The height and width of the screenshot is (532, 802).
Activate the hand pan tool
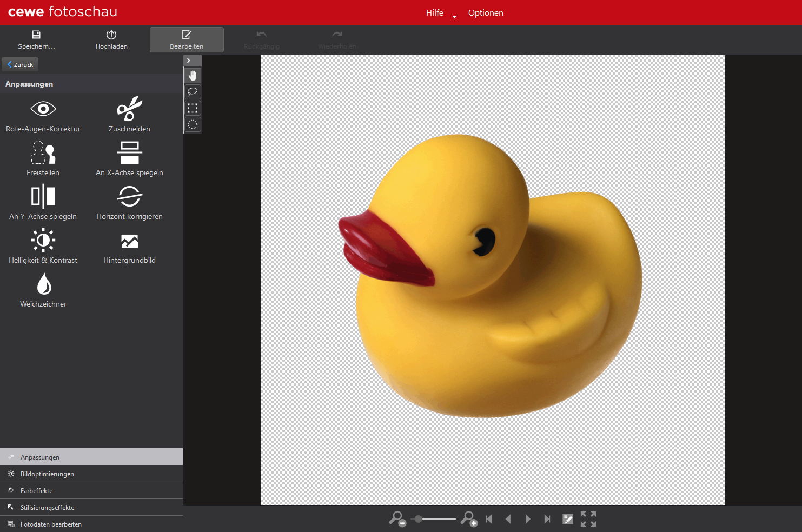point(193,76)
